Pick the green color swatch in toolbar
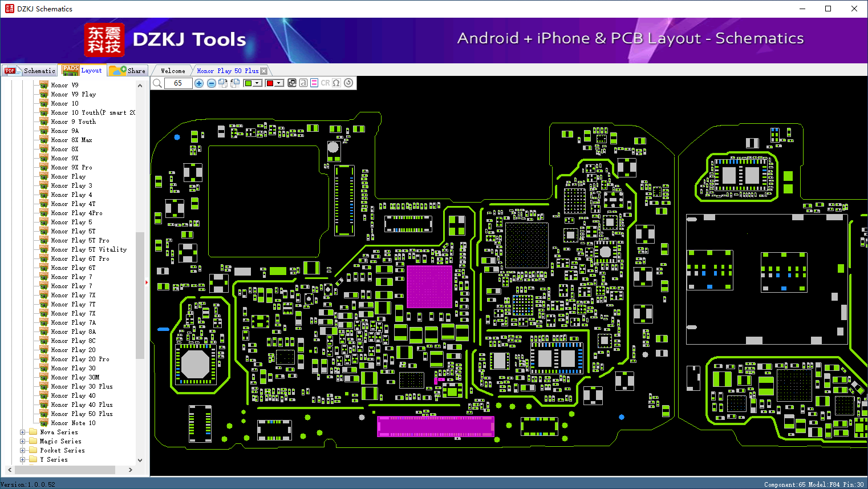Viewport: 868px width, 489px height. (248, 83)
